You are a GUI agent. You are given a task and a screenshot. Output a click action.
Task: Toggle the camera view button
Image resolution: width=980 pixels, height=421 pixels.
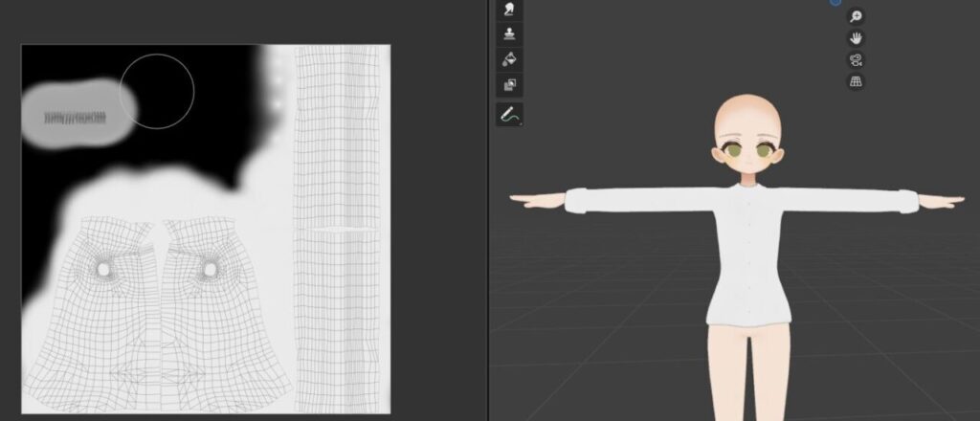tap(857, 60)
